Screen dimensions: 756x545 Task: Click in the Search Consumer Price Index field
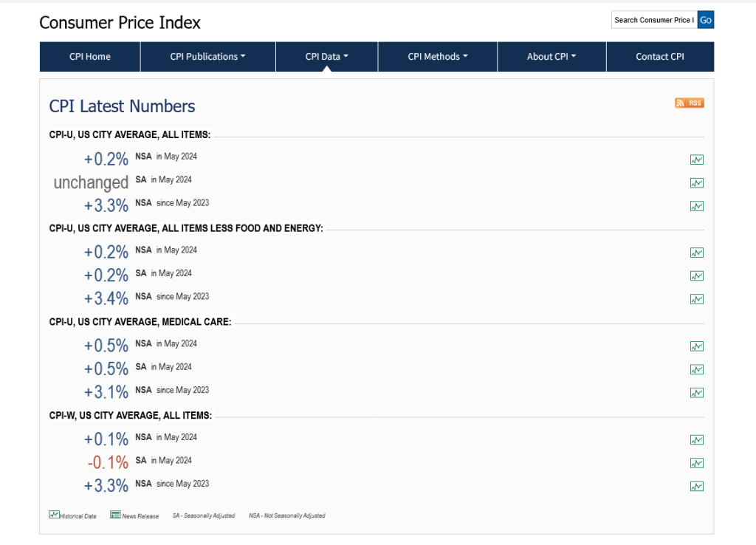[x=653, y=20]
